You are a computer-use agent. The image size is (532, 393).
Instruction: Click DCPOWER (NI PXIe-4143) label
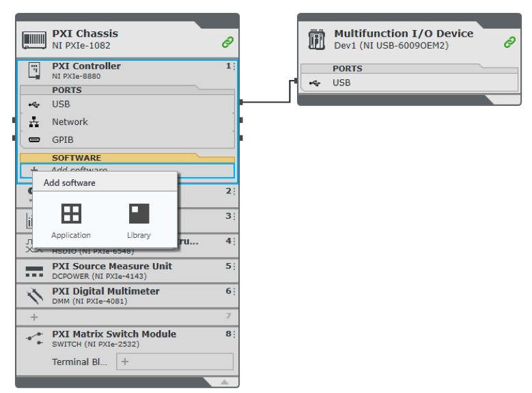[x=100, y=276]
